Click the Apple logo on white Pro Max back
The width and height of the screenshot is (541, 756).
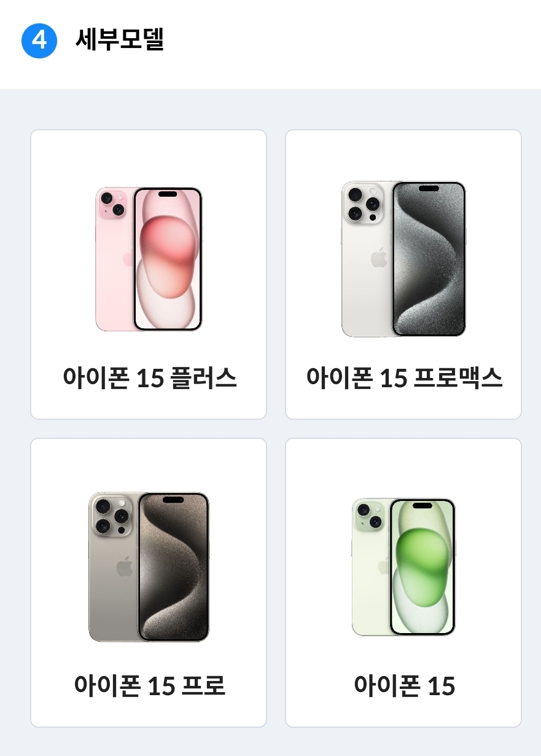tap(379, 256)
